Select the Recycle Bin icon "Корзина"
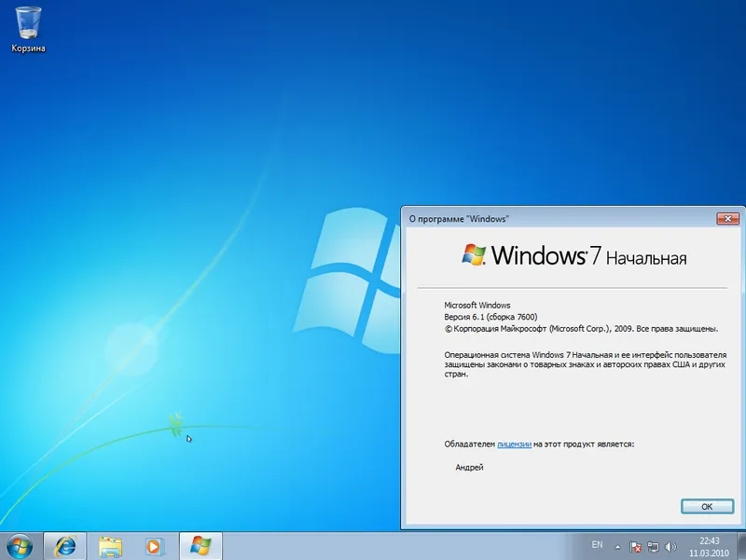 pos(28,29)
